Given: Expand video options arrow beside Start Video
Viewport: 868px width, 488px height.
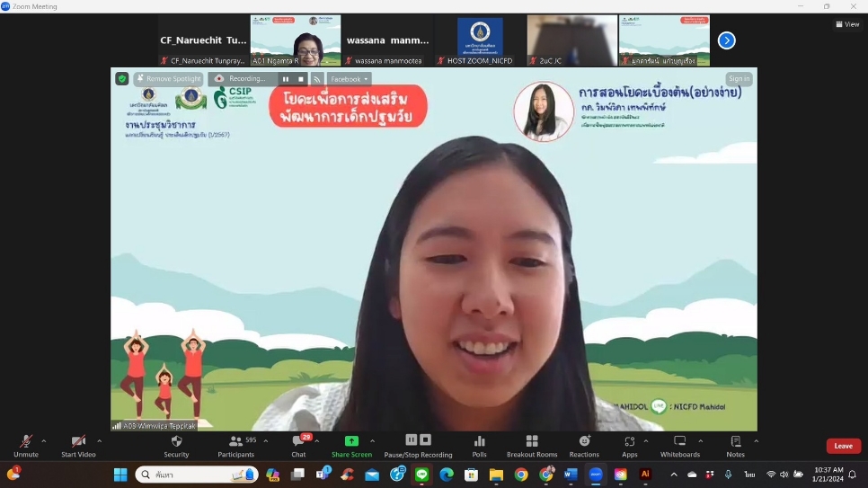Looking at the screenshot, I should coord(99,440).
